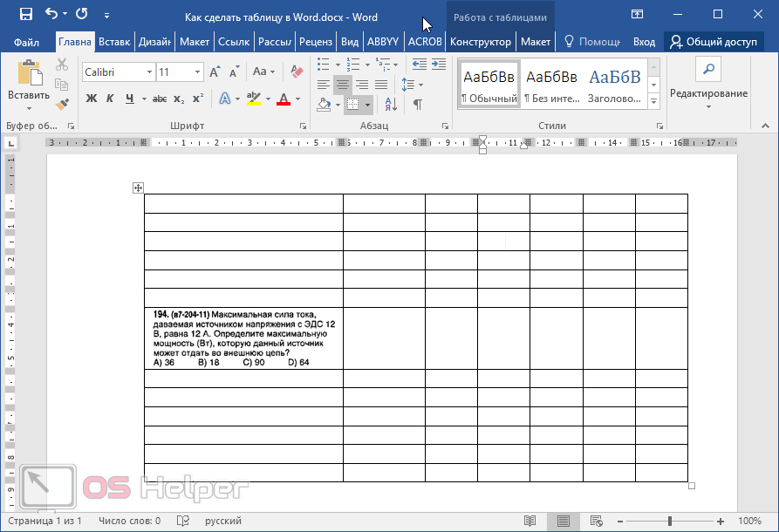
Task: Click the Save icon in the title bar
Action: 25,14
